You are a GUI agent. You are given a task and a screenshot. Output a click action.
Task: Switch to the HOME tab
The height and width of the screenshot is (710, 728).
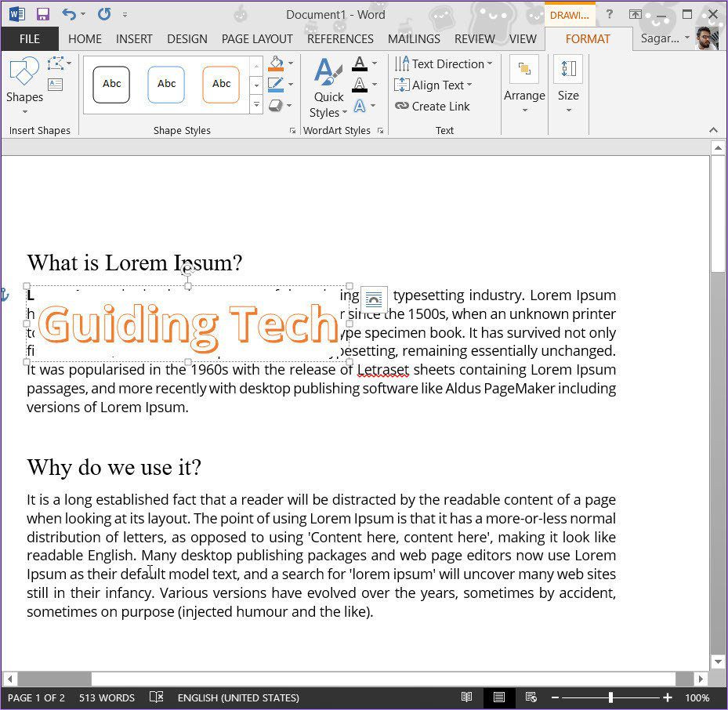85,39
